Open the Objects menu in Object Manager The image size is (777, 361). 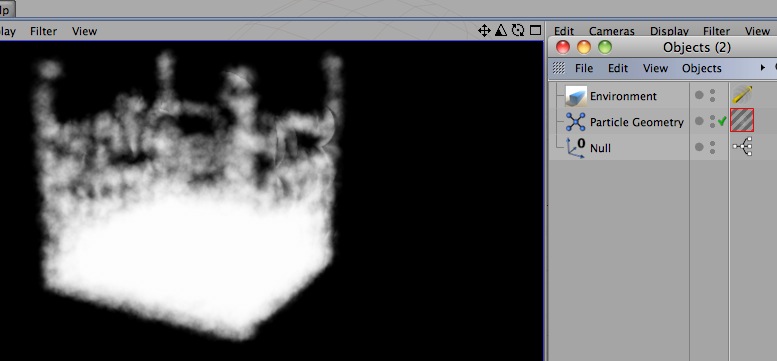click(702, 68)
